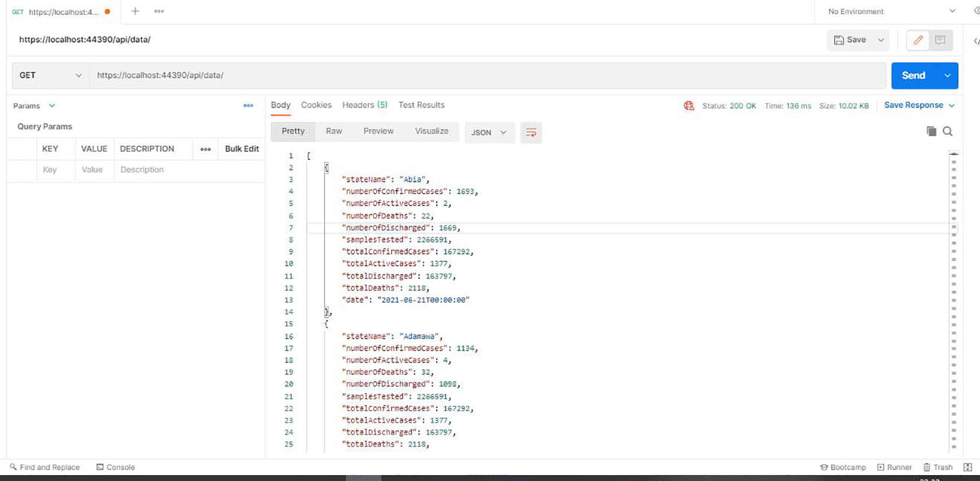
Task: Click the Save button
Action: (850, 40)
